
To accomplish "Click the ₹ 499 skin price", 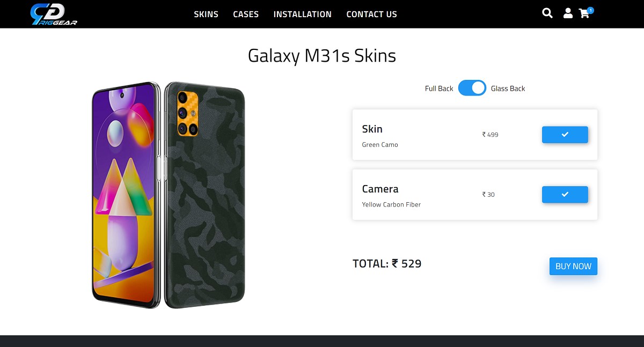I will coord(489,135).
